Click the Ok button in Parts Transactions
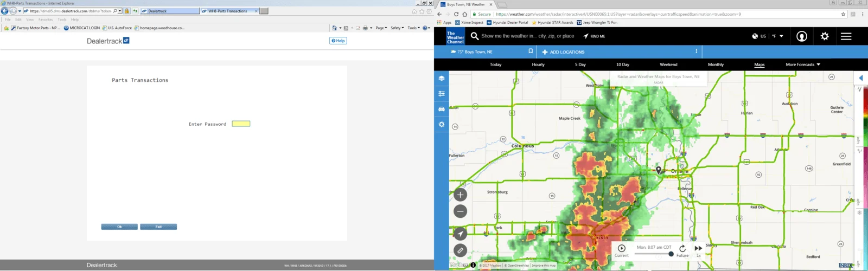Image resolution: width=868 pixels, height=271 pixels. pyautogui.click(x=119, y=227)
